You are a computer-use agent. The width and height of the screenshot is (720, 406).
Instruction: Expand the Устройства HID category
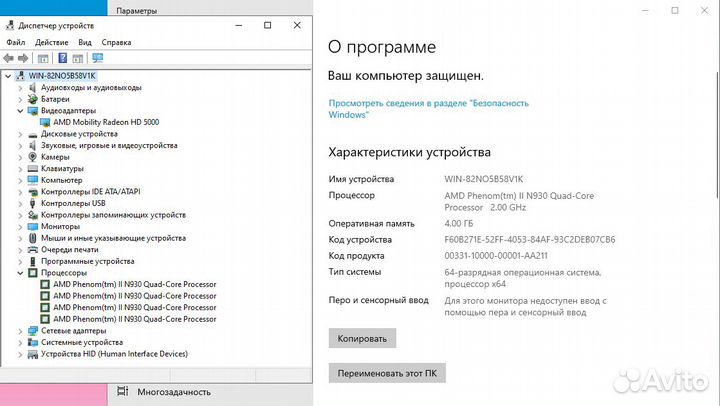[20, 354]
